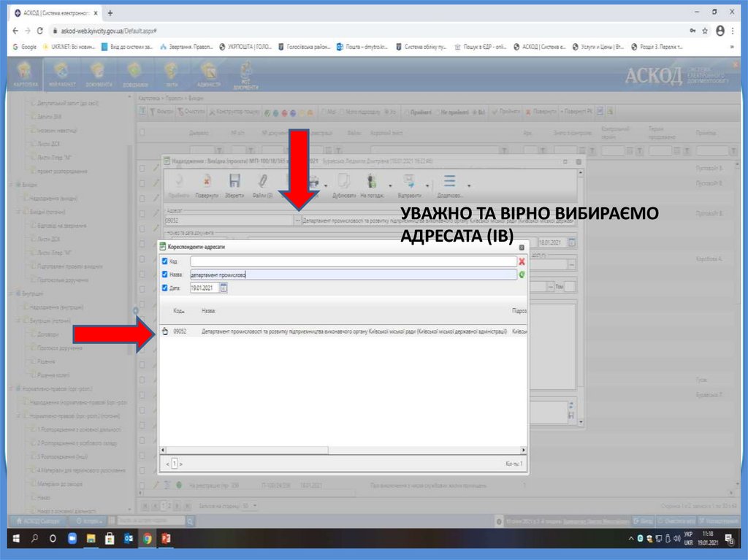This screenshot has width=748, height=560.
Task: Select the Департамент промисловості row in results
Action: click(354, 331)
